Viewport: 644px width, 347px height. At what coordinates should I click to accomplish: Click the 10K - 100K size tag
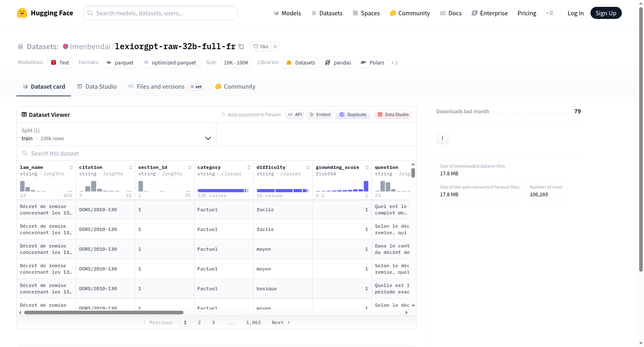(x=236, y=62)
